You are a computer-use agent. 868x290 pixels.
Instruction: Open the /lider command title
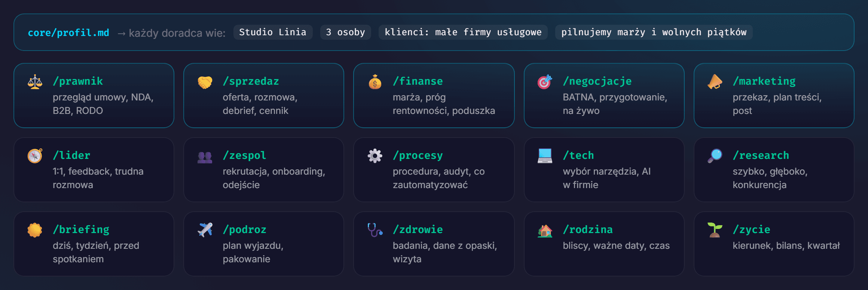71,155
